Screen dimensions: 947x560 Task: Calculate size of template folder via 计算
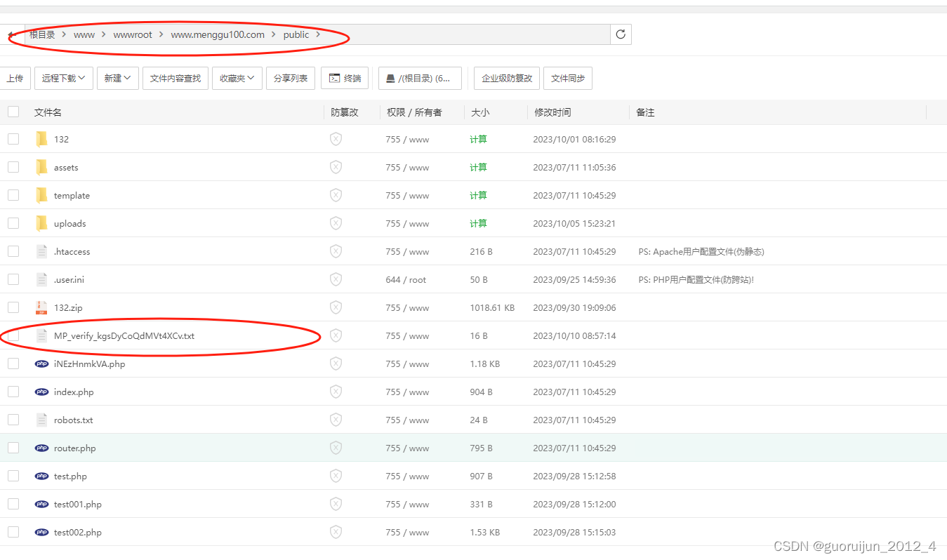[478, 195]
